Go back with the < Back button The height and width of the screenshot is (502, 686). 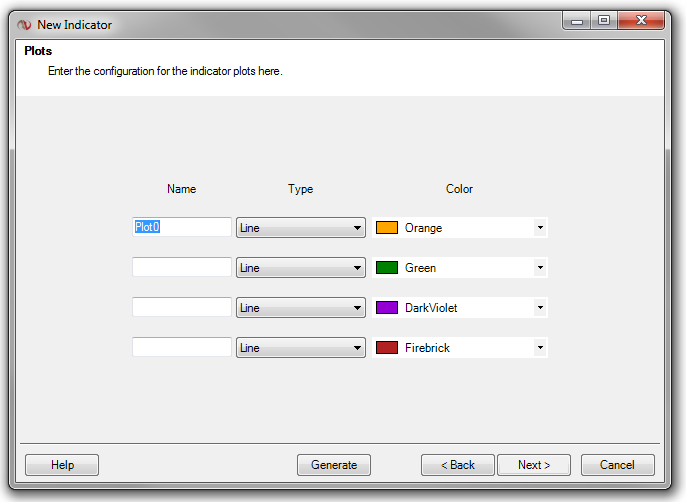point(458,465)
